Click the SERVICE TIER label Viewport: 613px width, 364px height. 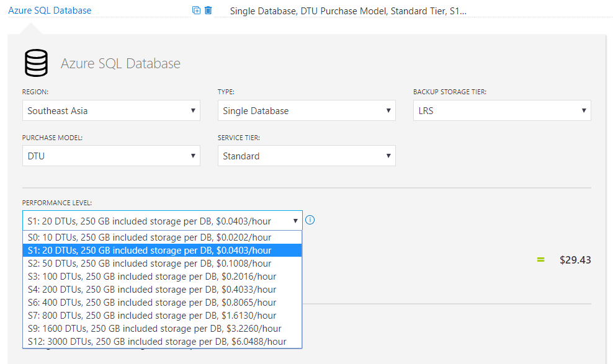[238, 138]
